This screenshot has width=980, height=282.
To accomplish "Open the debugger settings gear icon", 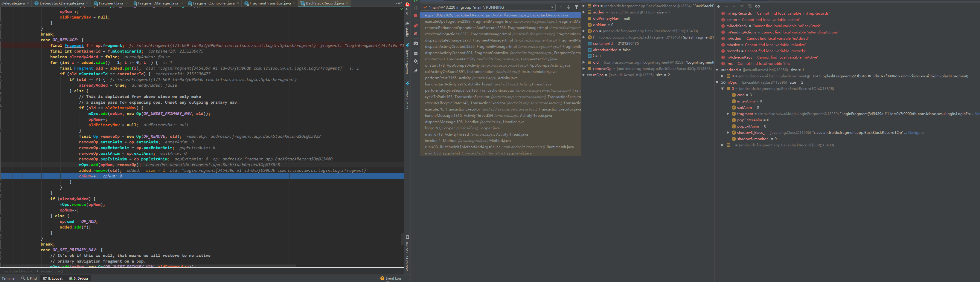I will click(416, 61).
